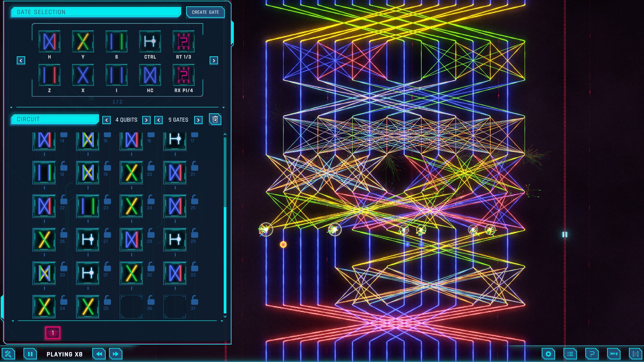Select the Hadamard H gate in Gate Selection
644x362 pixels.
49,42
